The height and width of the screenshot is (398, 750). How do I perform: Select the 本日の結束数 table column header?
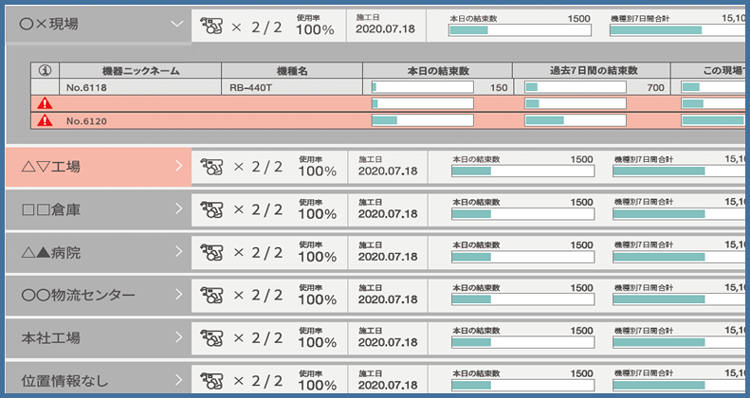point(438,71)
